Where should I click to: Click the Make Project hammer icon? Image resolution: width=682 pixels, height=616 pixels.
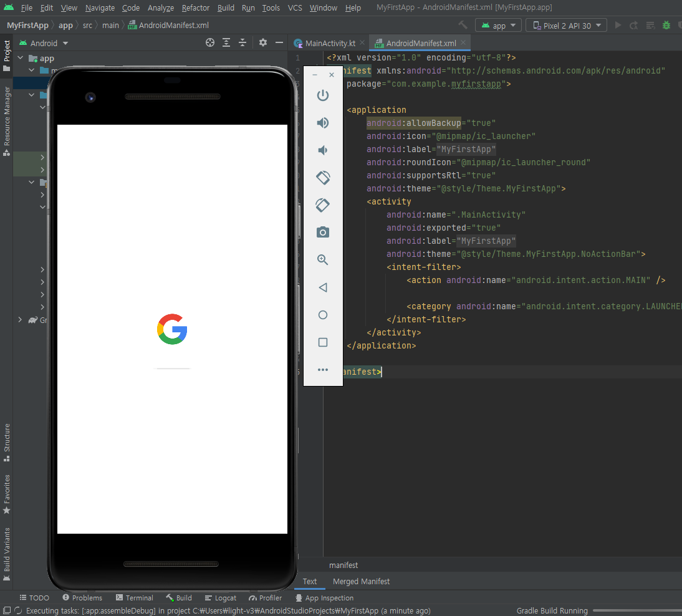pos(463,25)
